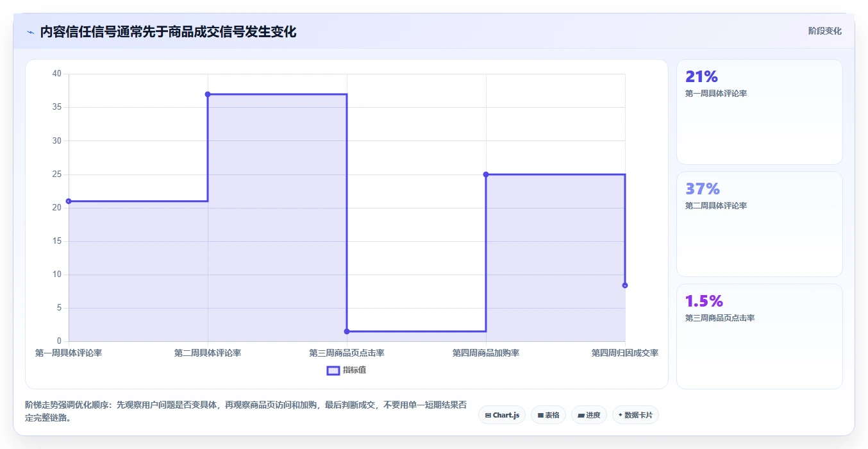Click the y-axis value 10
Viewport: 868px width, 449px height.
(x=57, y=275)
